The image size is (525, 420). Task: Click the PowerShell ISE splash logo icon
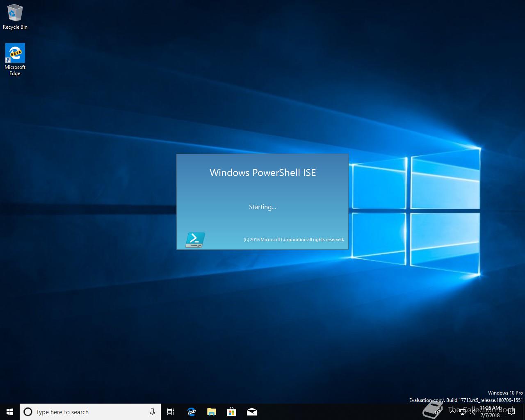[x=195, y=240]
